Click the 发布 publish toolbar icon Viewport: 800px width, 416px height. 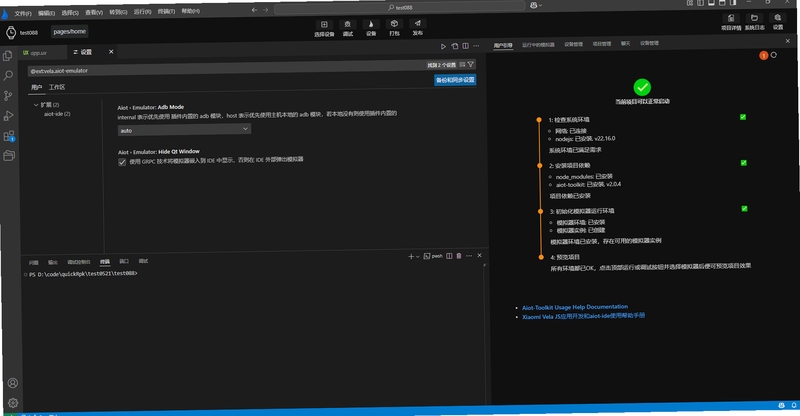tap(417, 28)
